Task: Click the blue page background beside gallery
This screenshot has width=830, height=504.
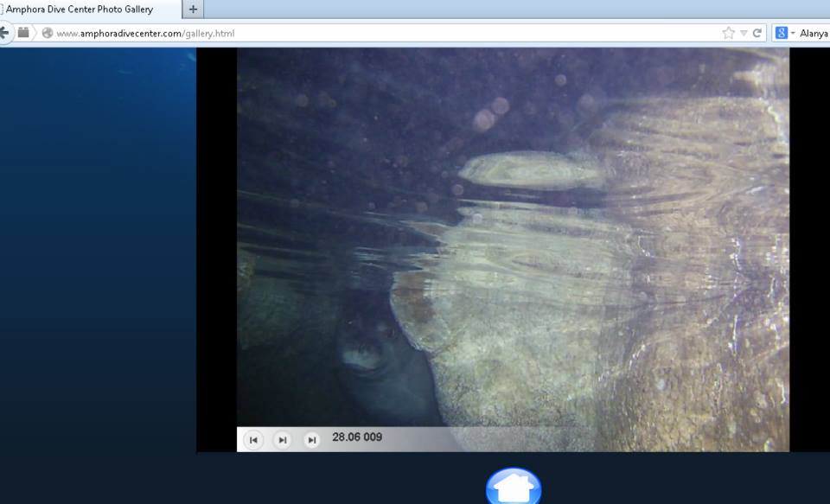Action: (x=97, y=259)
